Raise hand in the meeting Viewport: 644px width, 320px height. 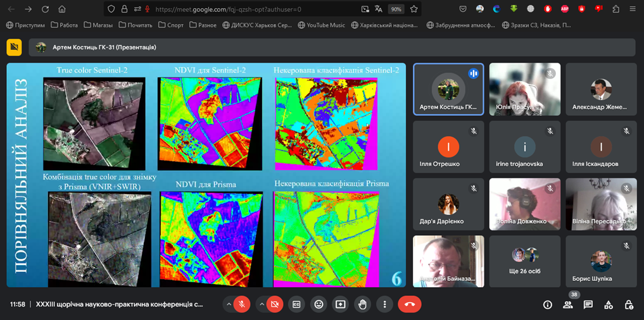pos(362,304)
